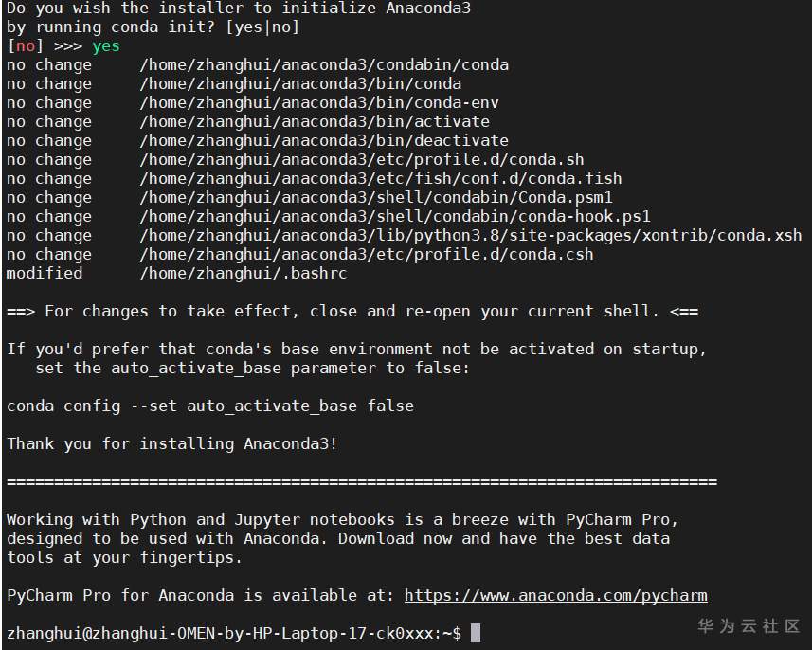Click the equals-sign separator line

[x=362, y=482]
